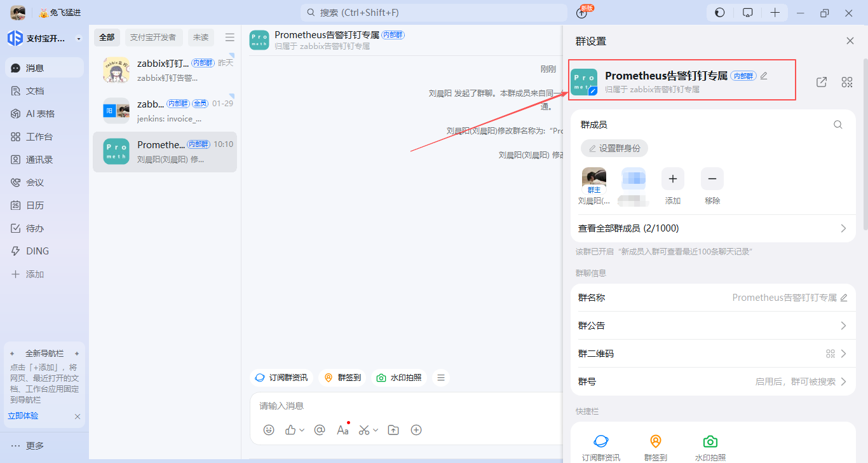Expand the 支付宝开... organization switcher
Screen dimensions: 868x463
(79, 39)
